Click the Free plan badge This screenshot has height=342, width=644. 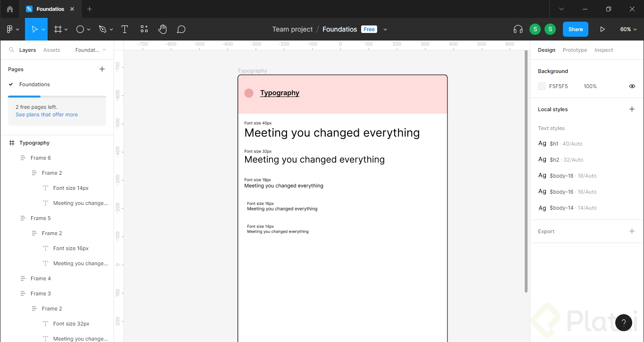[x=369, y=29]
